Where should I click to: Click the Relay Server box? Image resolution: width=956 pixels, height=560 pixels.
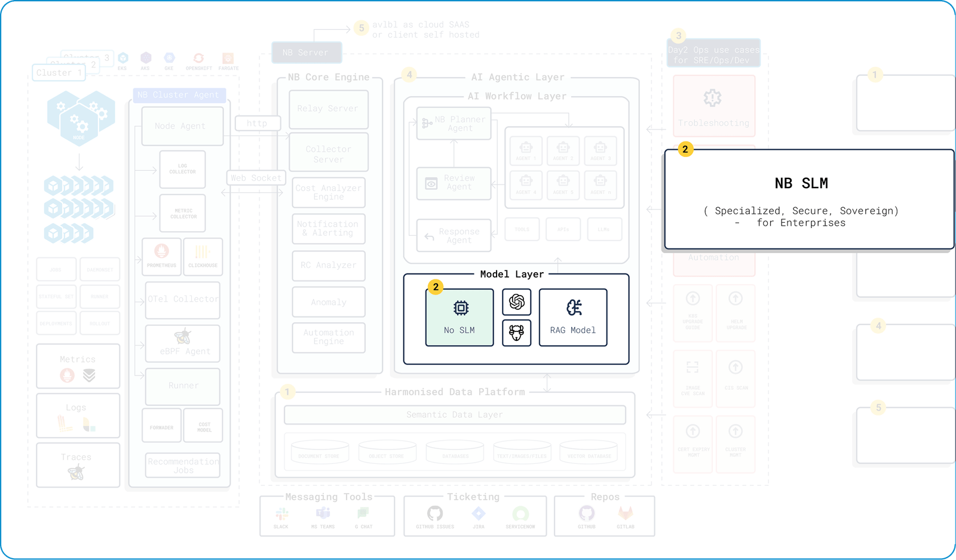(329, 109)
